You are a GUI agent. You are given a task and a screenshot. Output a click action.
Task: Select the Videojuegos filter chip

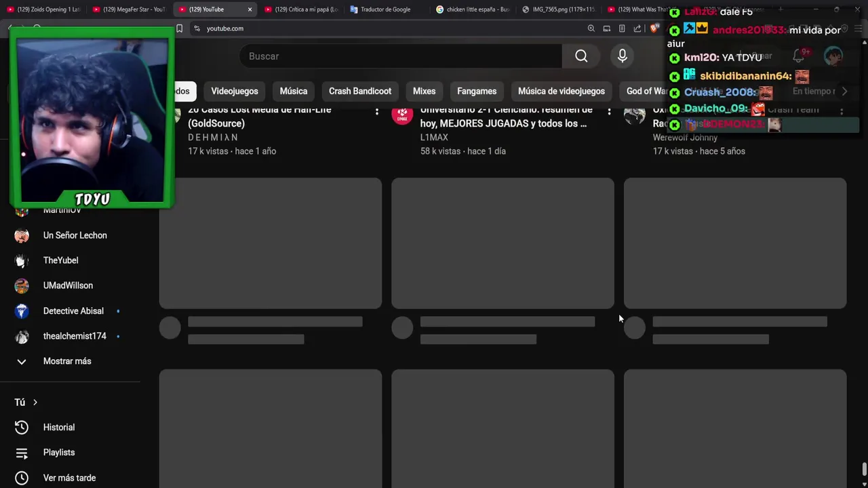[235, 91]
